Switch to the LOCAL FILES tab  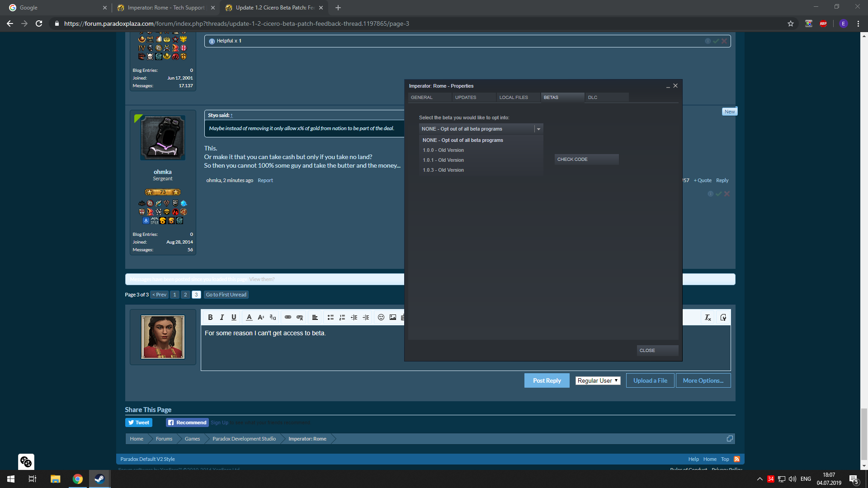point(514,97)
